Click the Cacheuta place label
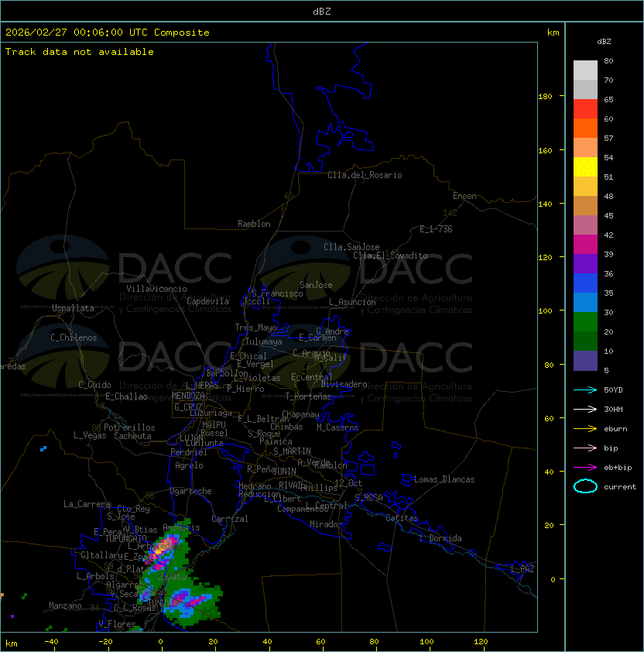This screenshot has width=644, height=652. click(x=132, y=436)
